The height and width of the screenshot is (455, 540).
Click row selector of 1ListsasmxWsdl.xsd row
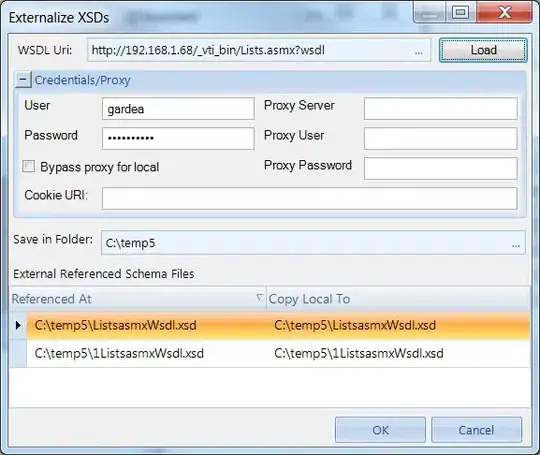[x=18, y=353]
